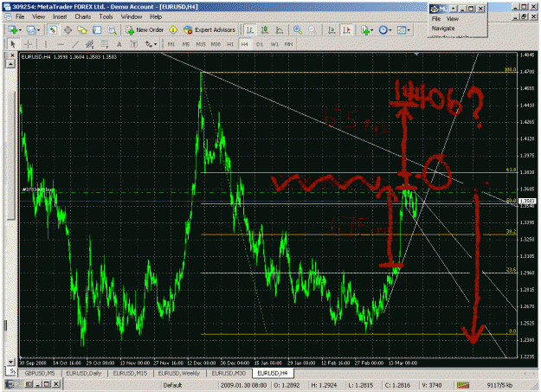Select the Horizontal Line drawing tool

61,44
